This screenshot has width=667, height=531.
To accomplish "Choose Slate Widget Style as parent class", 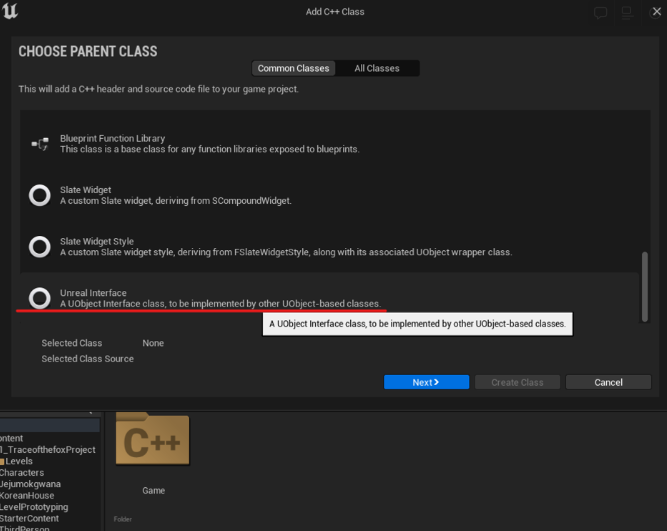I will 330,247.
